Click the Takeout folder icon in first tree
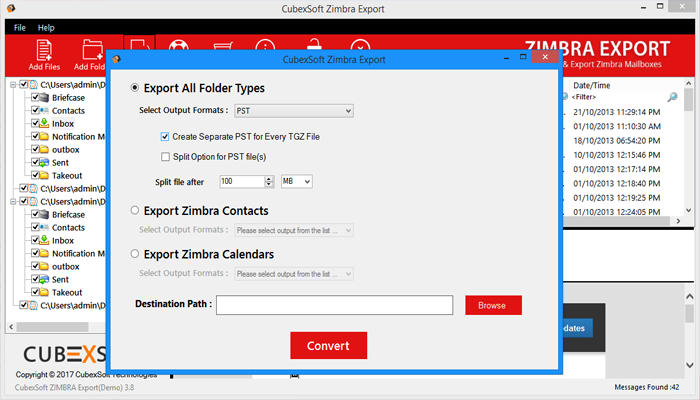The width and height of the screenshot is (700, 400). 44,175
